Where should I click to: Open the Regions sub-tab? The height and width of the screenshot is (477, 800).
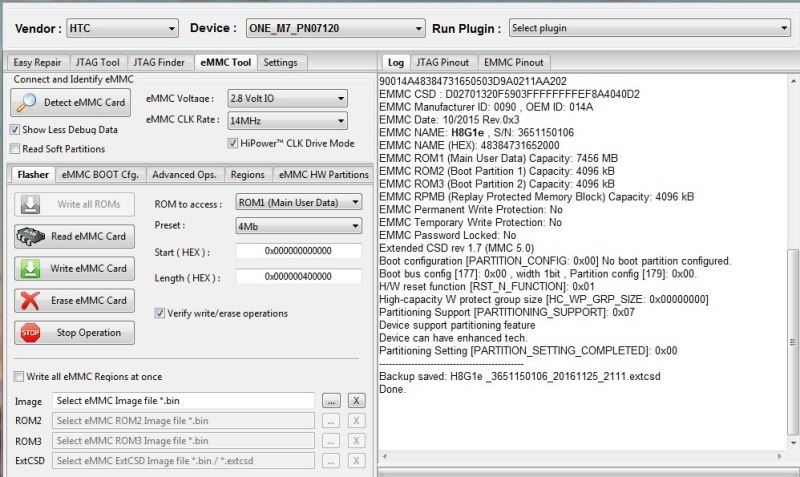[x=247, y=174]
